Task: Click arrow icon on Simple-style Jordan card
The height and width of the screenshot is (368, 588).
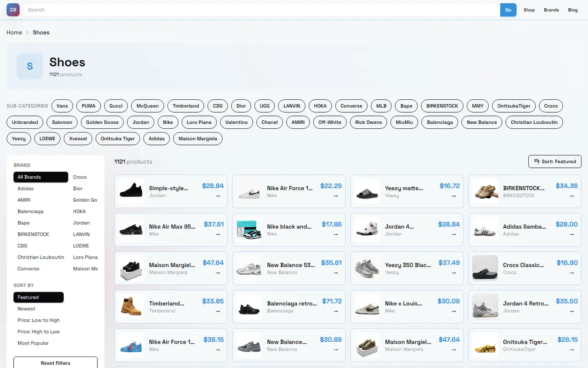Action: pos(218,196)
